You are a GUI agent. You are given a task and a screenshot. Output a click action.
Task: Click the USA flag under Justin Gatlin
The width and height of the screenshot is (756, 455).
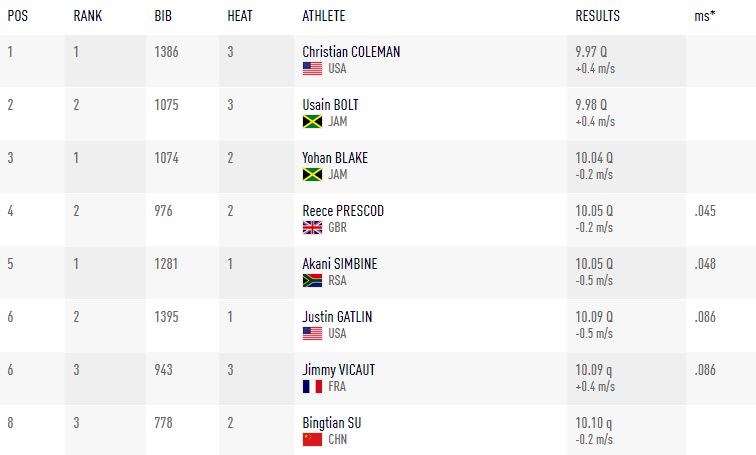pos(312,334)
